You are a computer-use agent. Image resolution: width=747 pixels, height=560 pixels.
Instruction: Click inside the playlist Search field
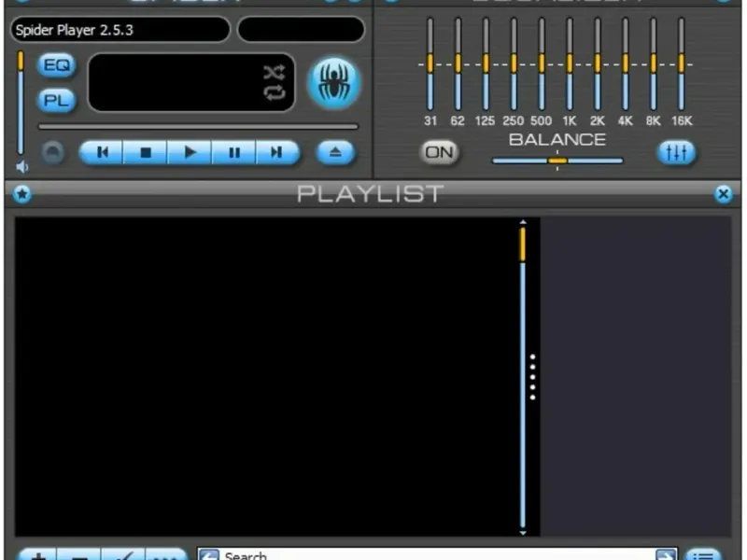437,554
